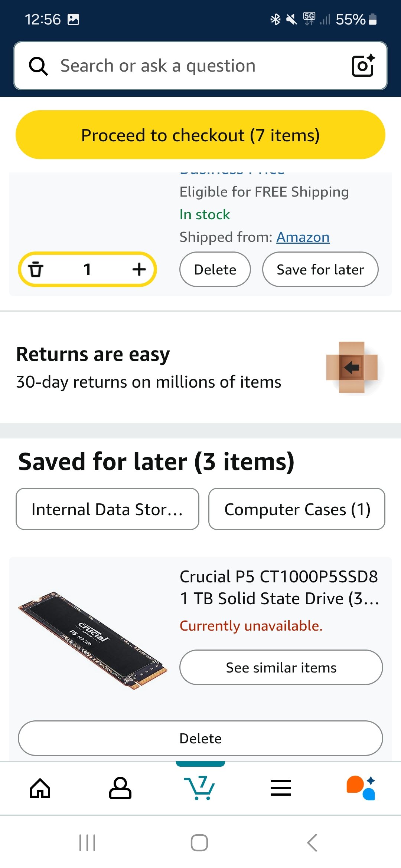
Task: Open the Rufus AI assistant icon
Action: [x=361, y=788]
